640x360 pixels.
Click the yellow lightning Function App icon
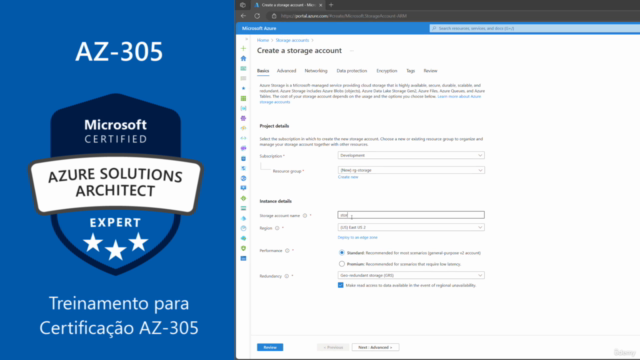[244, 128]
